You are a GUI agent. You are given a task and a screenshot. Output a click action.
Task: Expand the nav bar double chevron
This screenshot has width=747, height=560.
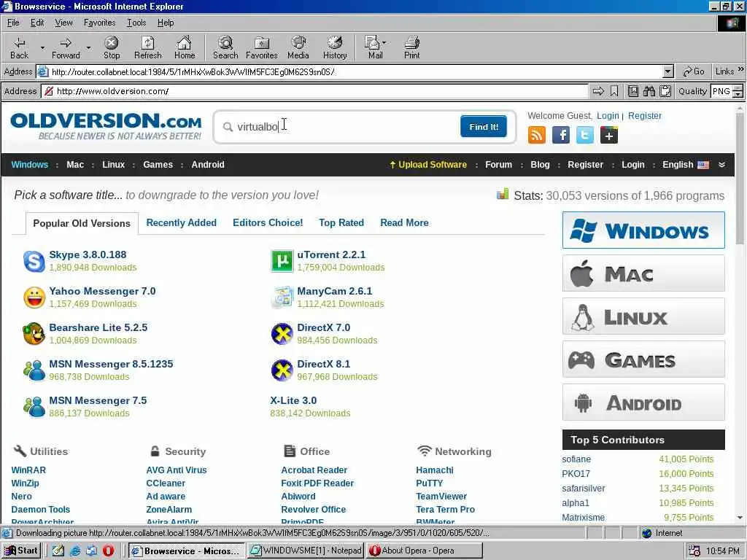pos(721,165)
